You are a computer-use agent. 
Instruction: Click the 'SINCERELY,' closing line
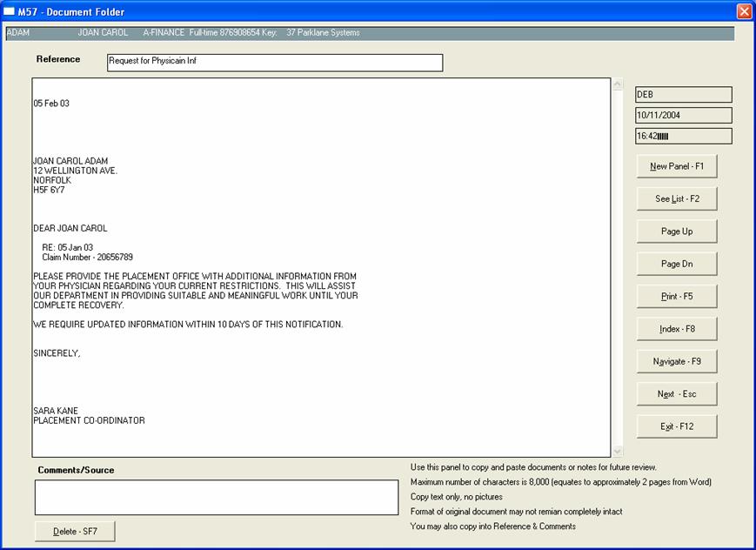coord(57,353)
